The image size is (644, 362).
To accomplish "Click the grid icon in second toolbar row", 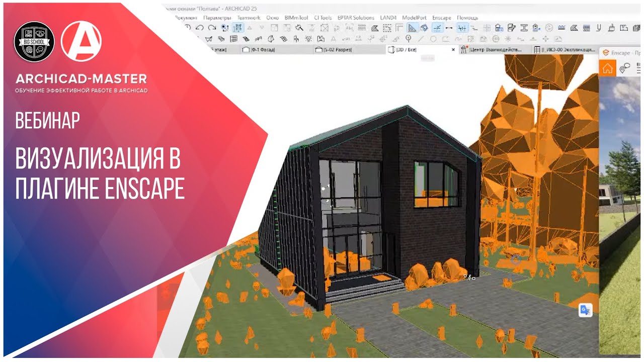I will [x=234, y=39].
